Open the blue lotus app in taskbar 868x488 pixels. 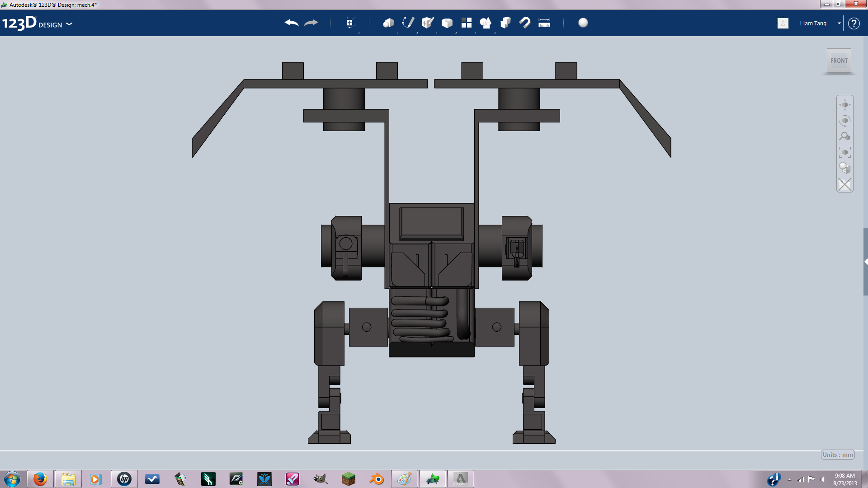click(264, 479)
